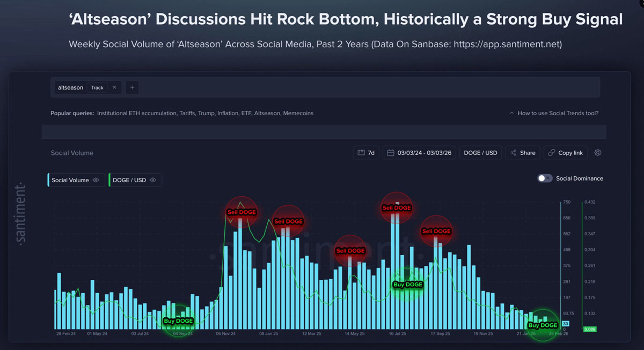Open the DOGE / USD asset selector

[x=480, y=153]
